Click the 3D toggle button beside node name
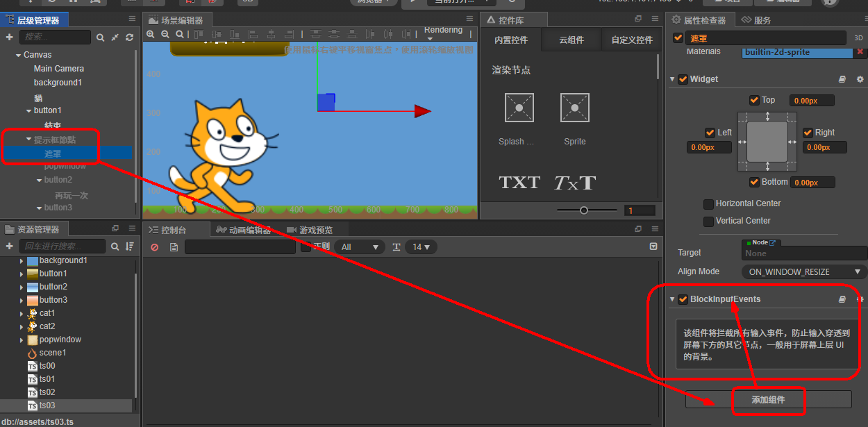This screenshot has width=868, height=427. 858,38
